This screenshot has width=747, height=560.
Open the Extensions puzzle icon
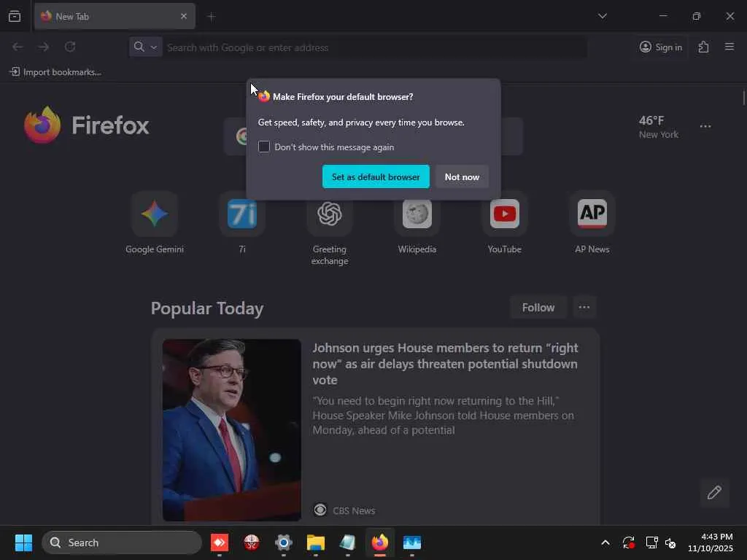704,47
